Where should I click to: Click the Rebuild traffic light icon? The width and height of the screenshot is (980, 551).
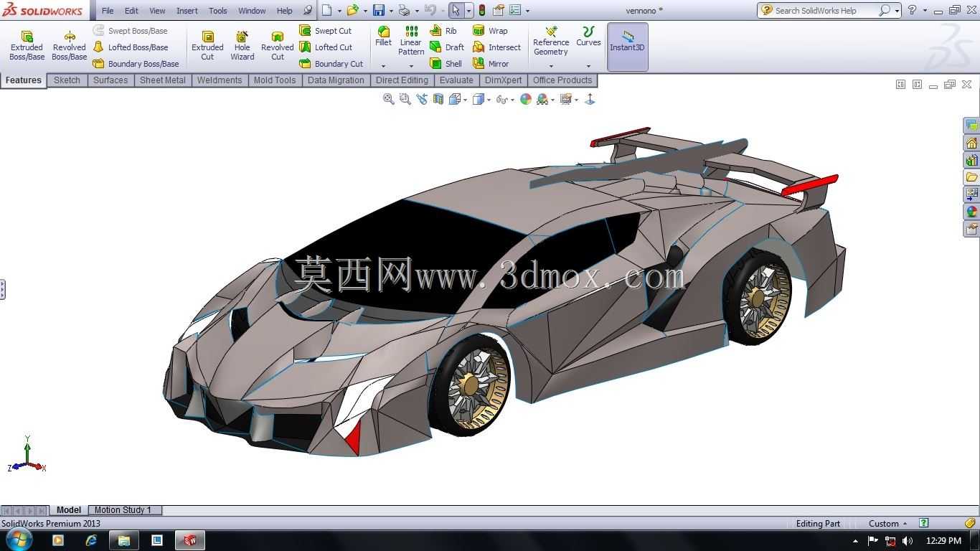click(481, 10)
